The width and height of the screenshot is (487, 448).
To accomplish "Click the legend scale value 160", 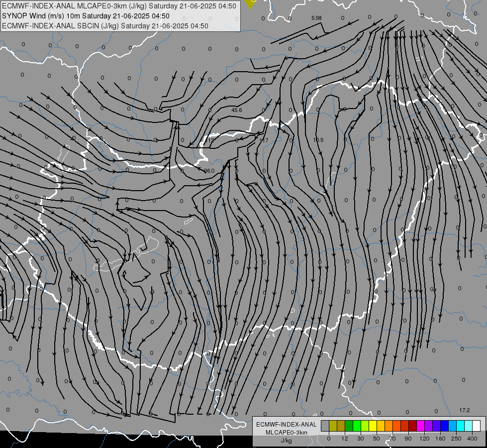I will coord(440,439).
